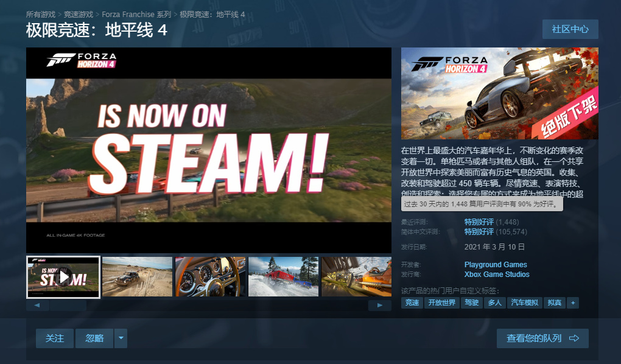Open publisher Xbox Game Studios link

497,275
